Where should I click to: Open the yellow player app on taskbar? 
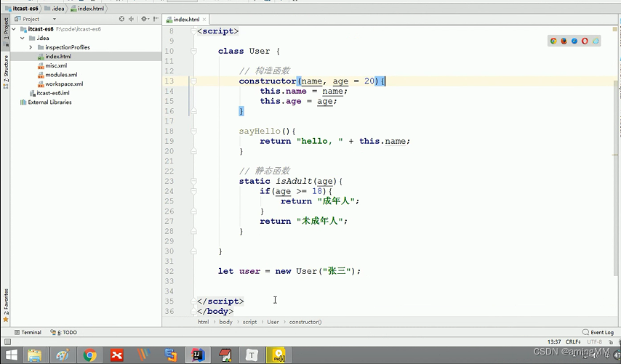pos(279,355)
